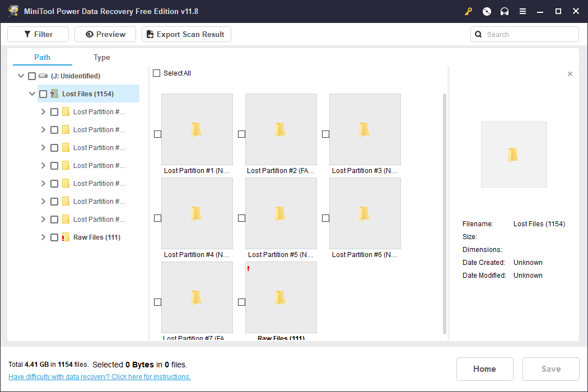588x392 pixels.
Task: Tick checkbox beside Raw Files thumbnail
Action: pyautogui.click(x=241, y=302)
